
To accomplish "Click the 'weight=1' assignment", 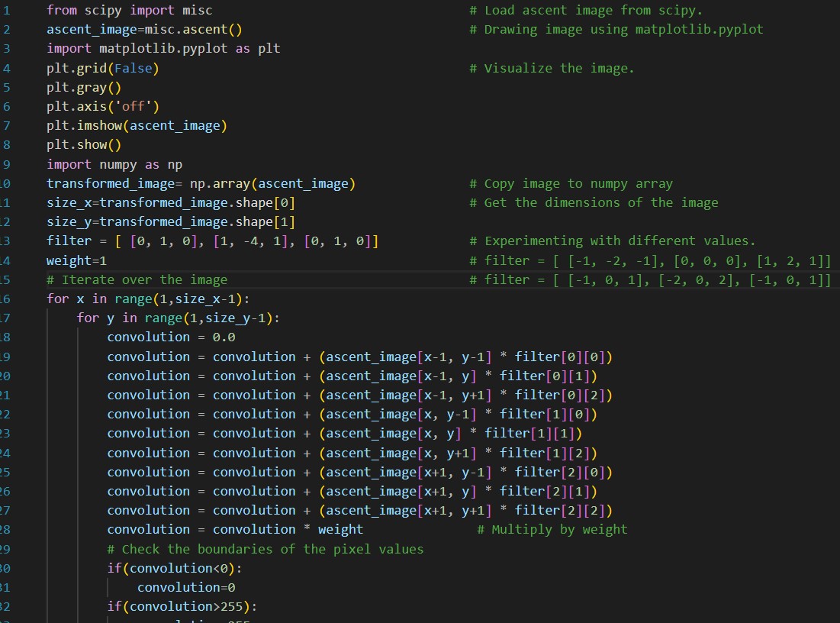I will click(76, 260).
